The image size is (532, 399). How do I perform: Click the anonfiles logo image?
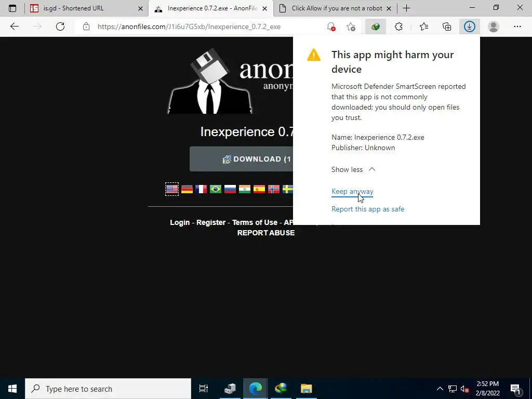click(230, 82)
